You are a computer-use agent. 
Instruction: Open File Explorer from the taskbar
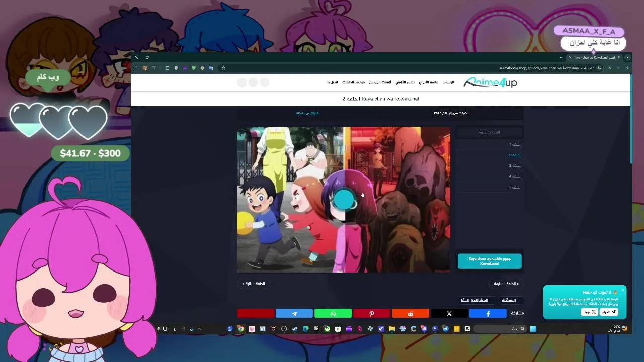391,329
